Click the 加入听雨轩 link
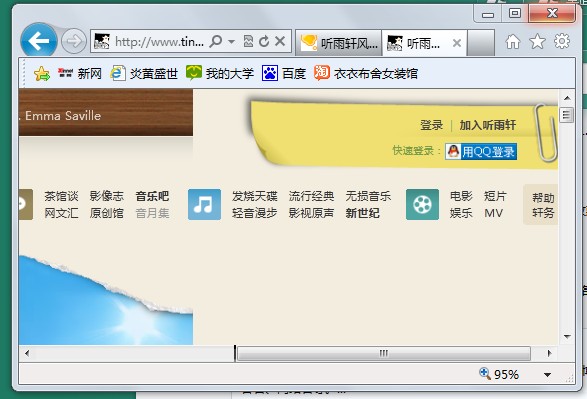This screenshot has width=587, height=399. tap(487, 125)
